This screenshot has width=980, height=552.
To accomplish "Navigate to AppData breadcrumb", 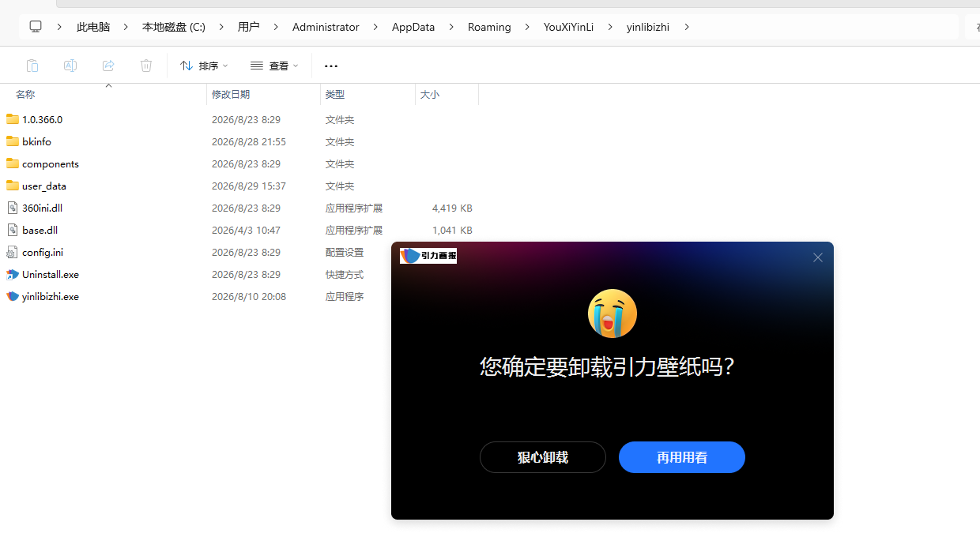I will 413,27.
